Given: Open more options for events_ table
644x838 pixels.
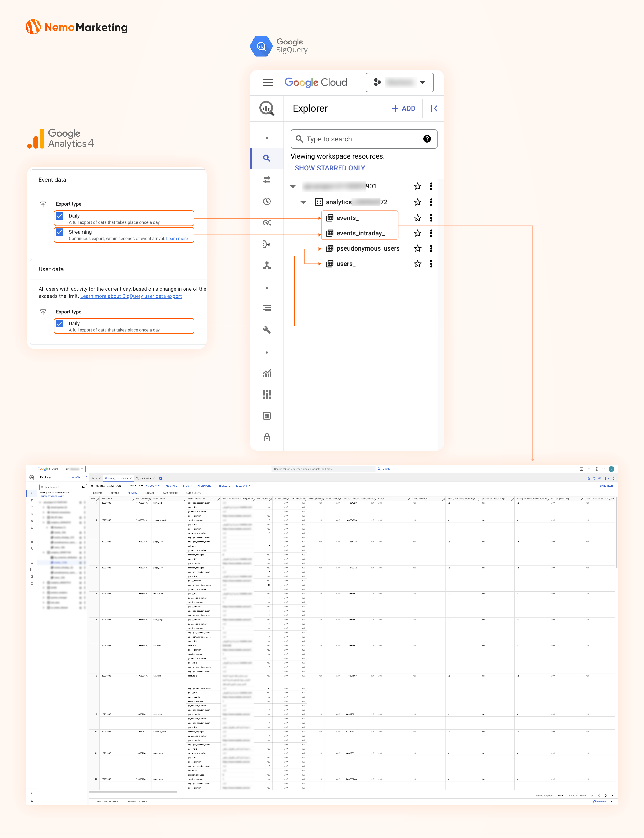Looking at the screenshot, I should coord(431,218).
